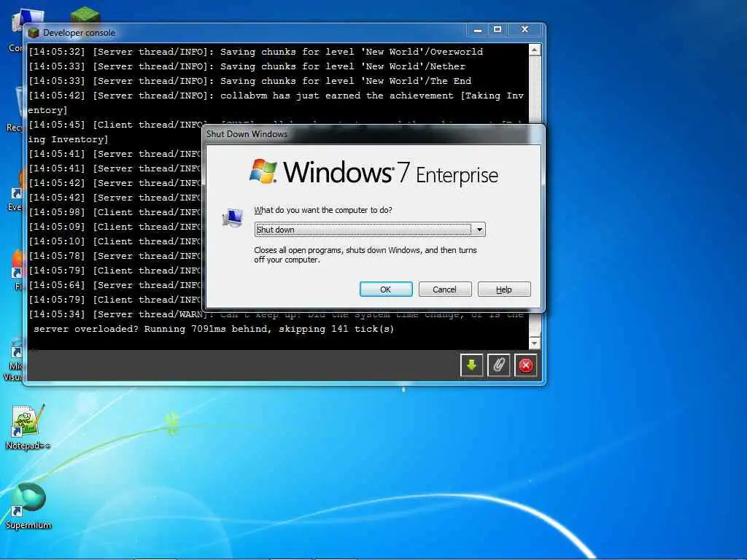Click the computer monitor icon in Shut Down dialog
This screenshot has height=560, width=747.
coord(233,218)
